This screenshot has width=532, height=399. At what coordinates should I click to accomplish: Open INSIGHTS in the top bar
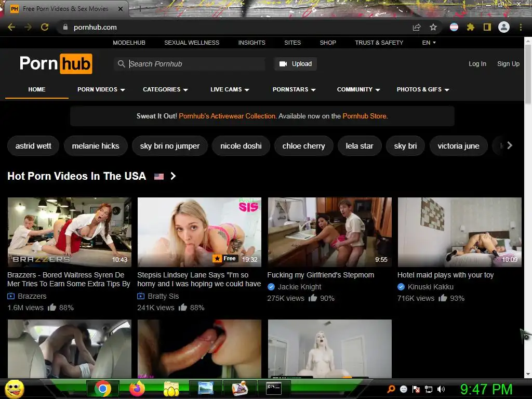click(x=252, y=43)
